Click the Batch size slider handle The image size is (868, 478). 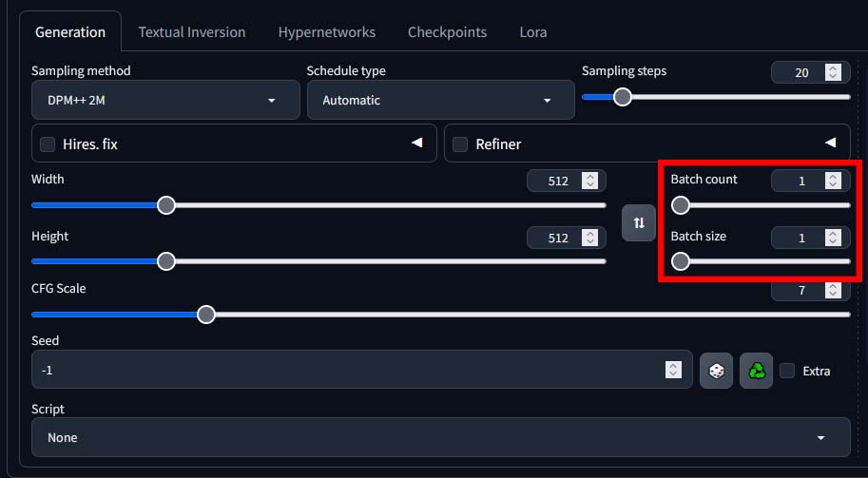click(x=681, y=261)
